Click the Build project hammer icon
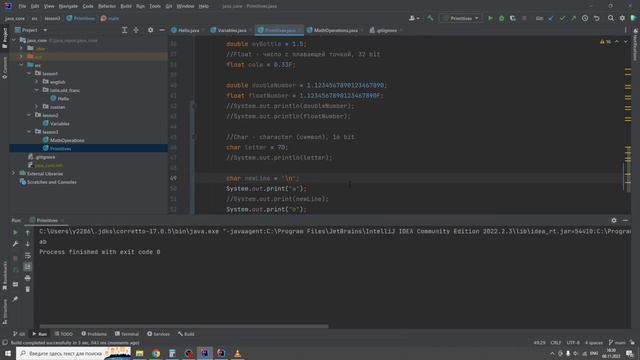640x360 pixels. [x=430, y=18]
